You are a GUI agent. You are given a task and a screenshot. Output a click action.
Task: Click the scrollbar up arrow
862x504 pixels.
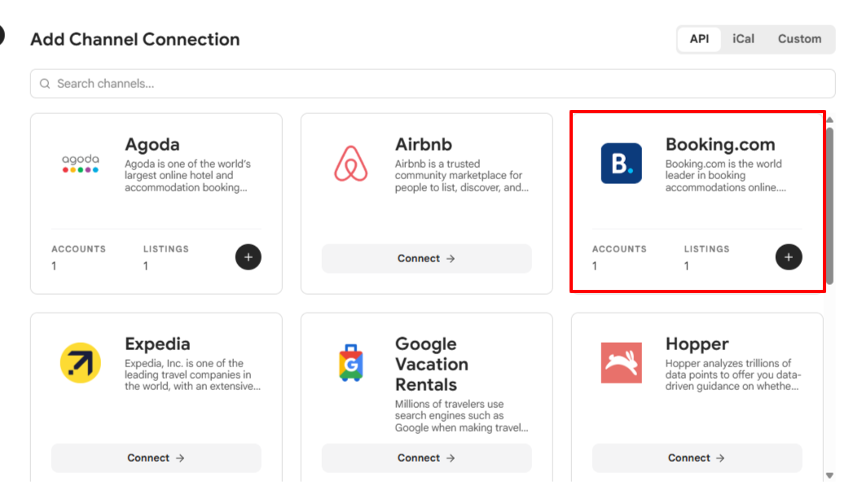(x=830, y=119)
